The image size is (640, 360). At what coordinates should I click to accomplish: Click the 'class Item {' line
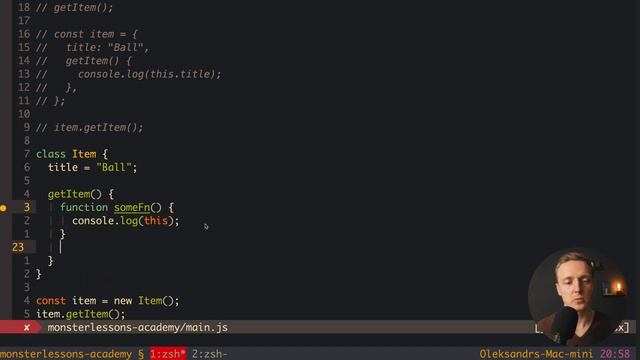click(x=72, y=154)
